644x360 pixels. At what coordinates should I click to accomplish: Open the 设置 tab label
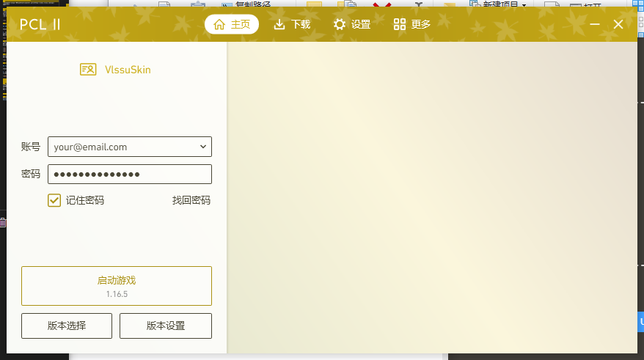(361, 24)
